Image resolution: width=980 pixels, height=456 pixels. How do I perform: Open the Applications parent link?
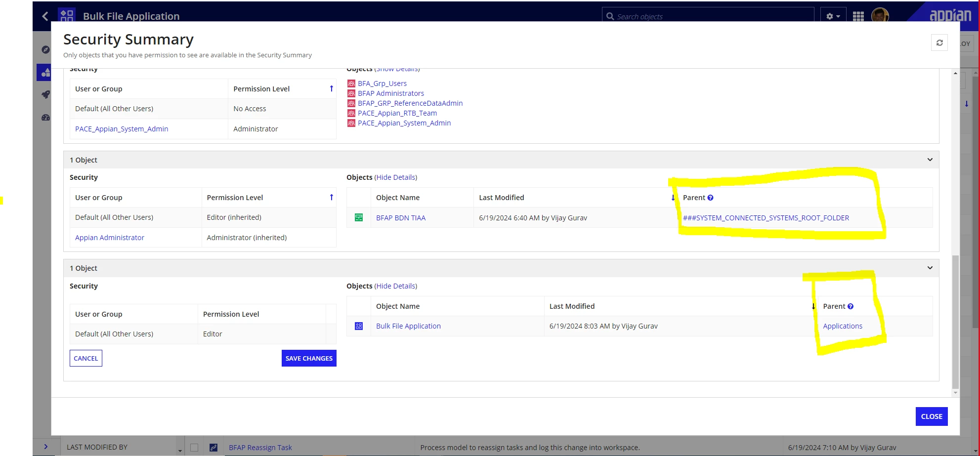pyautogui.click(x=843, y=326)
